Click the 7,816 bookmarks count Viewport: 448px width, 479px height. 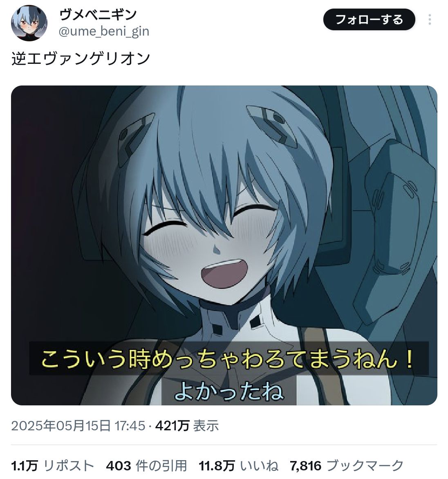point(306,466)
